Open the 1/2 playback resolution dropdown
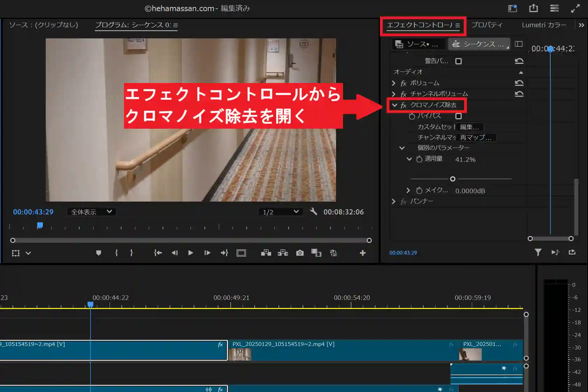This screenshot has height=392, width=588. click(281, 212)
